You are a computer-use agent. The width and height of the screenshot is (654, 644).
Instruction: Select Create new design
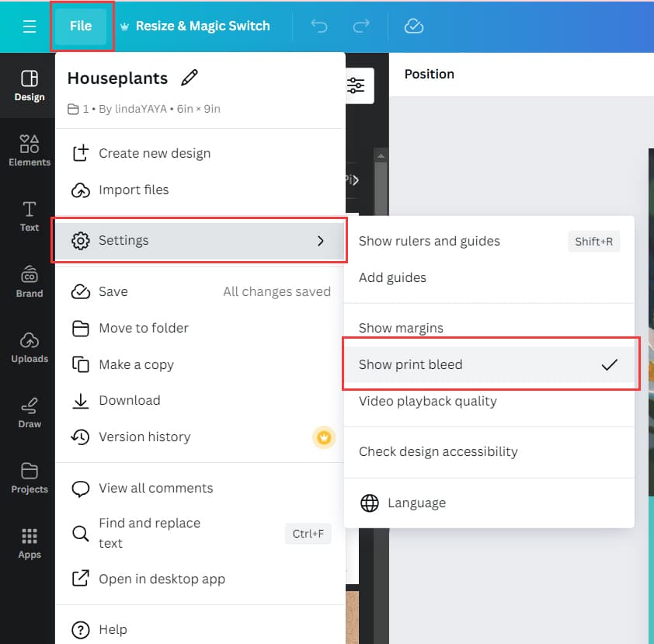tap(200, 154)
